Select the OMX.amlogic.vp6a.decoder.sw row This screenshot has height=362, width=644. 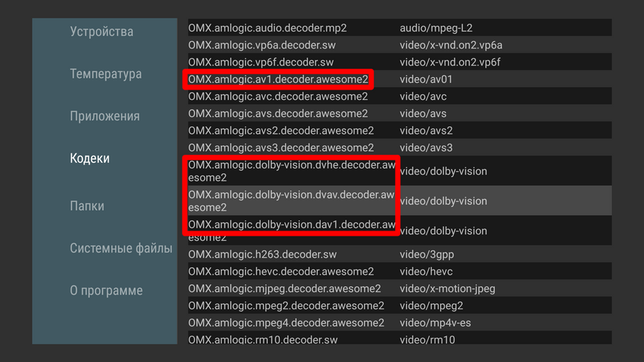(x=261, y=45)
